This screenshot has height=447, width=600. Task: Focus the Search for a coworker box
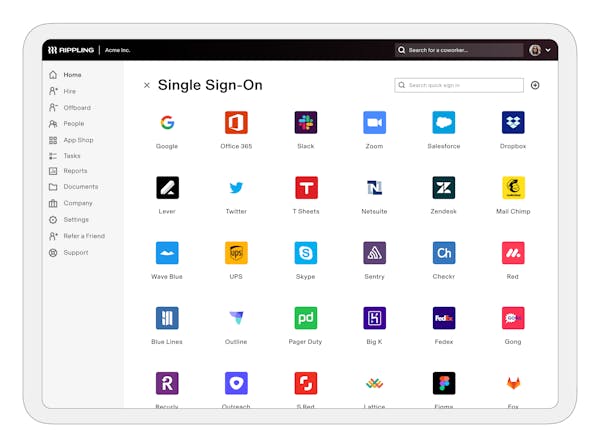(459, 50)
